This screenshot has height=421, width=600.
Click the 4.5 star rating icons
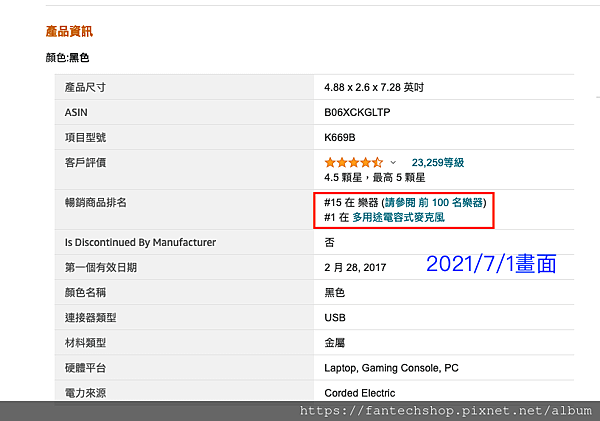click(354, 163)
